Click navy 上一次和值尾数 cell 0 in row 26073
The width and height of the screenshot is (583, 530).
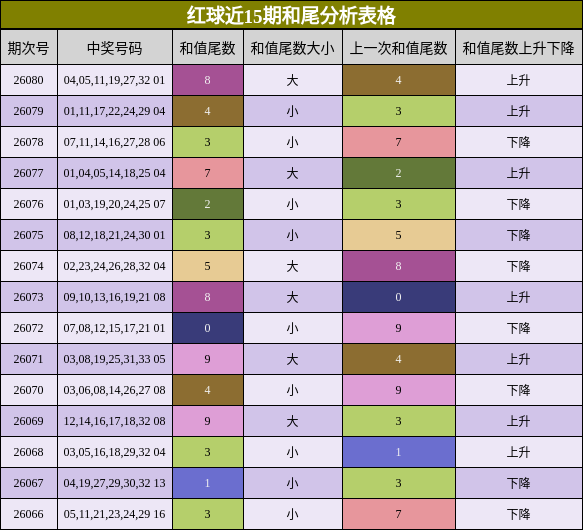coord(399,297)
